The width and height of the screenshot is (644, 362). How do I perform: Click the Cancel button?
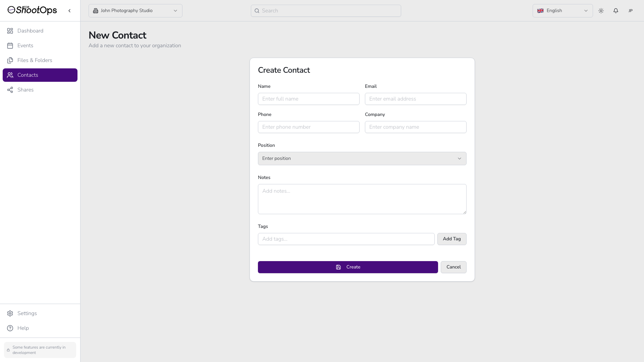[x=453, y=267]
